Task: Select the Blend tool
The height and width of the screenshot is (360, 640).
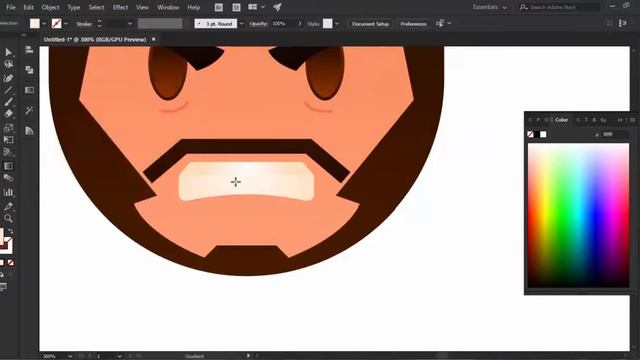Action: pyautogui.click(x=8, y=178)
